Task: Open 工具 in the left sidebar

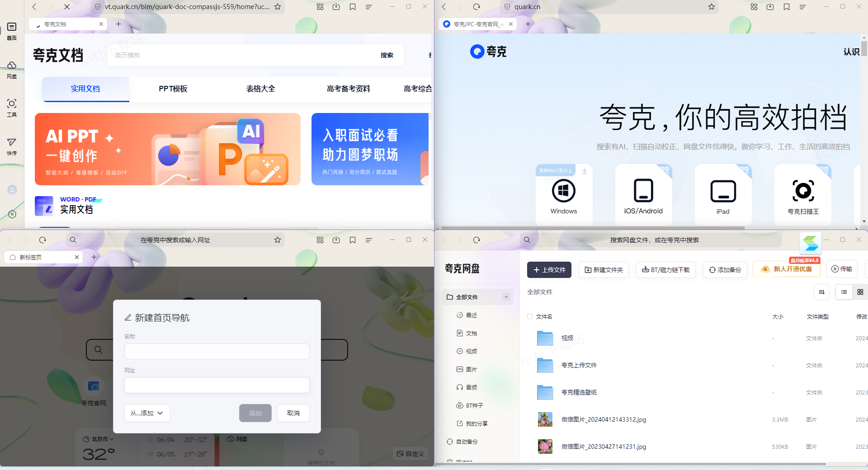Action: (x=12, y=108)
